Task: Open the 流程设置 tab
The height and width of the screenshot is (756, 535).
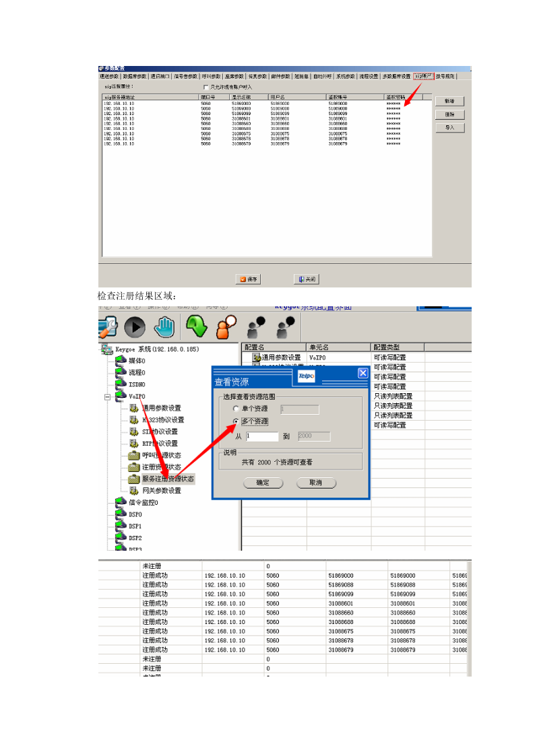Action: [369, 76]
